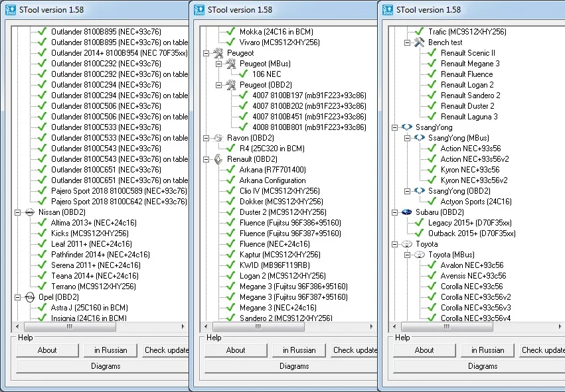Viewport: 565px width, 392px height.
Task: Collapse the Peugeot (MBus) node
Action: [x=218, y=64]
